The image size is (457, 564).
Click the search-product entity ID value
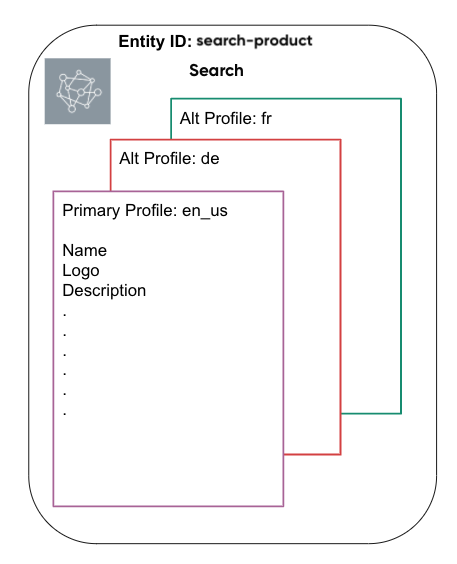coord(254,41)
